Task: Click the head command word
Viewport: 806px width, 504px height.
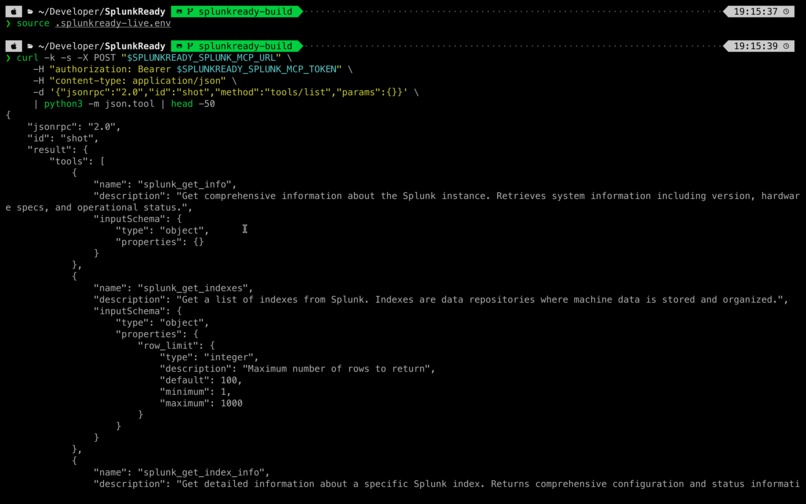Action: [x=182, y=104]
